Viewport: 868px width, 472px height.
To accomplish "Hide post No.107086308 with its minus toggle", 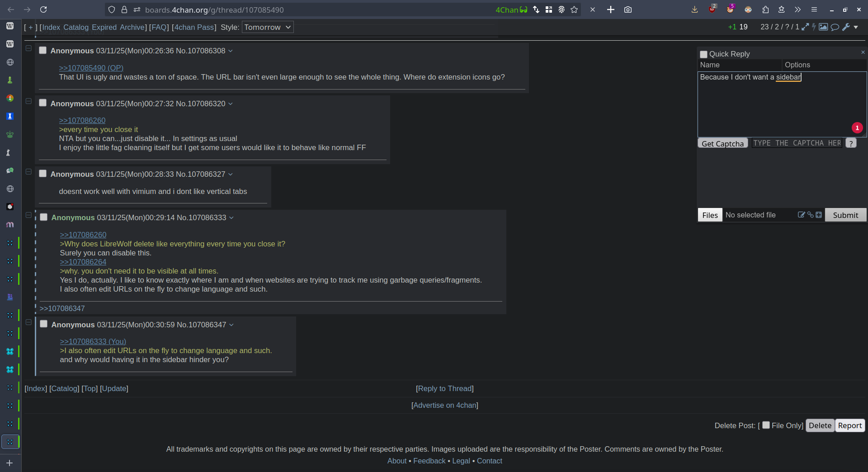I will (28, 48).
